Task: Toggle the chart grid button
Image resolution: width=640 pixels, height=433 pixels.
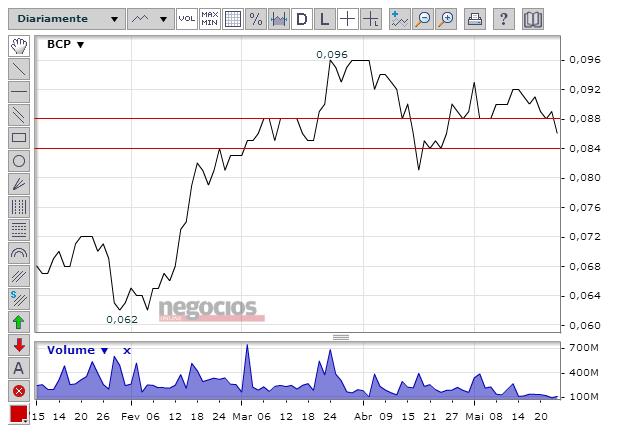Action: [233, 19]
